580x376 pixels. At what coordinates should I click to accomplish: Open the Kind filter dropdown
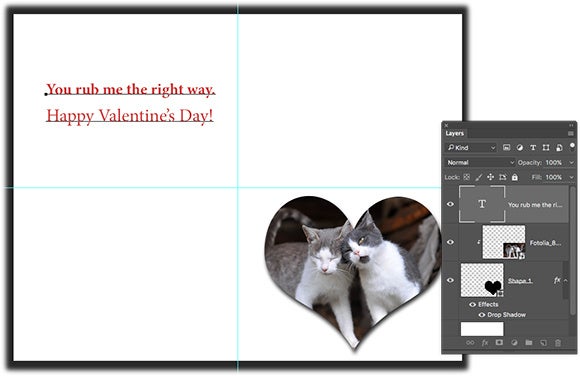pos(471,148)
